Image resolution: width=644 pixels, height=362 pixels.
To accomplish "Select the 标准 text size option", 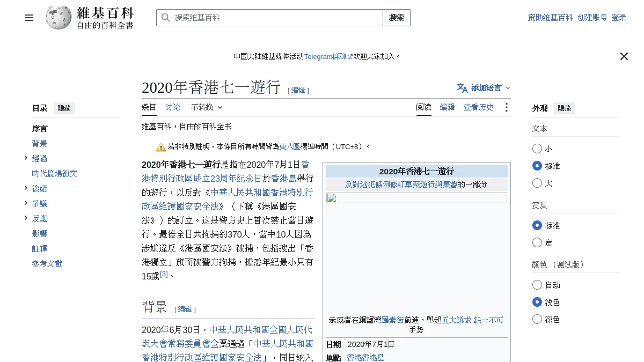I will (537, 166).
